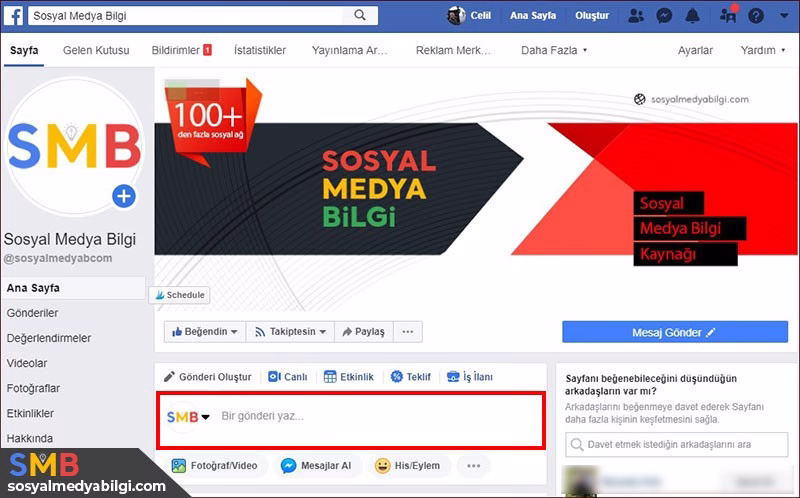Open the Takiptesin dropdown

pyautogui.click(x=290, y=332)
